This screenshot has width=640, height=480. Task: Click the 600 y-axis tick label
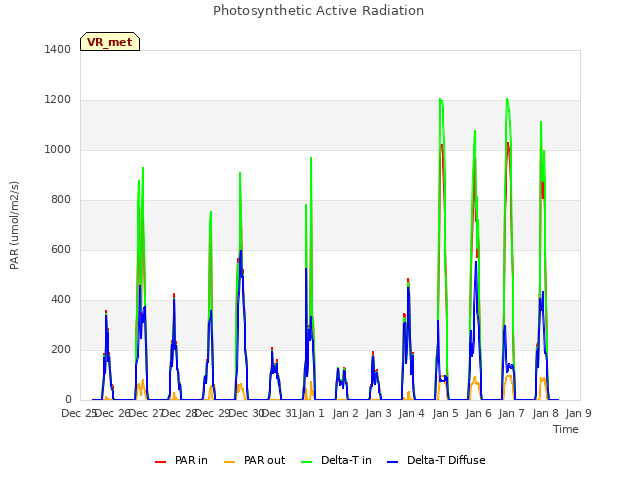click(61, 249)
